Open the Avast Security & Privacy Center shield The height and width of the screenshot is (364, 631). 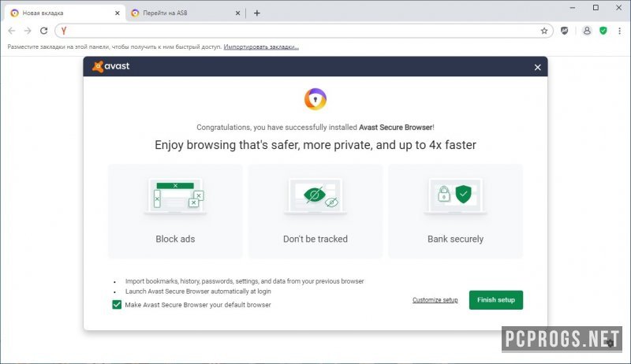(x=565, y=31)
